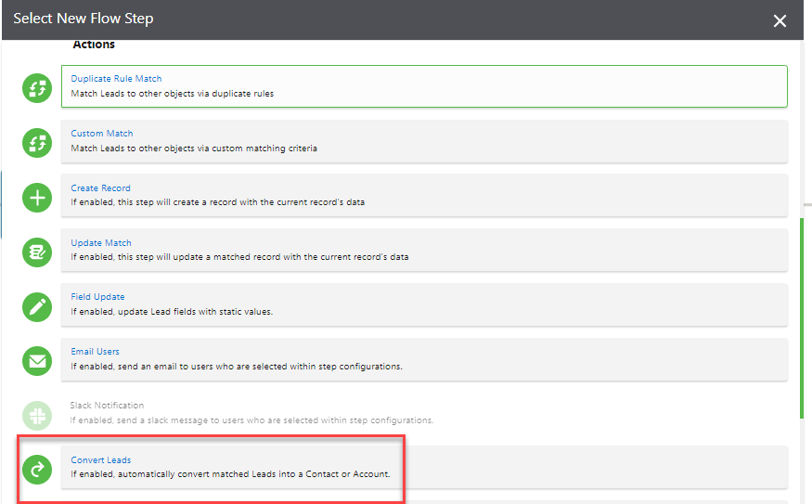
Task: Click the Slack Notification icon
Action: (x=37, y=416)
